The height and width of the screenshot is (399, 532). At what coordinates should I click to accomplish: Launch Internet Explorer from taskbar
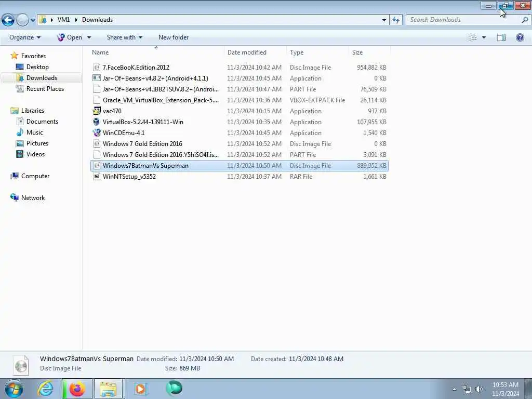46,389
